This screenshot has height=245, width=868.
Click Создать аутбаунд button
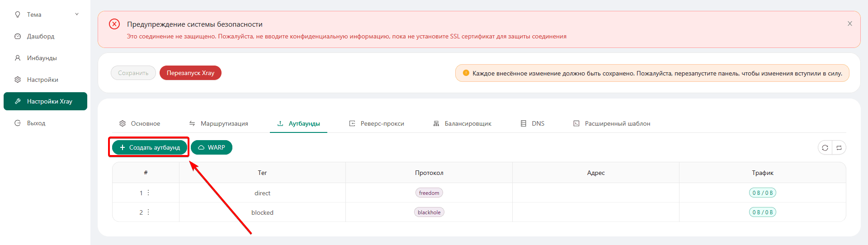pos(150,147)
